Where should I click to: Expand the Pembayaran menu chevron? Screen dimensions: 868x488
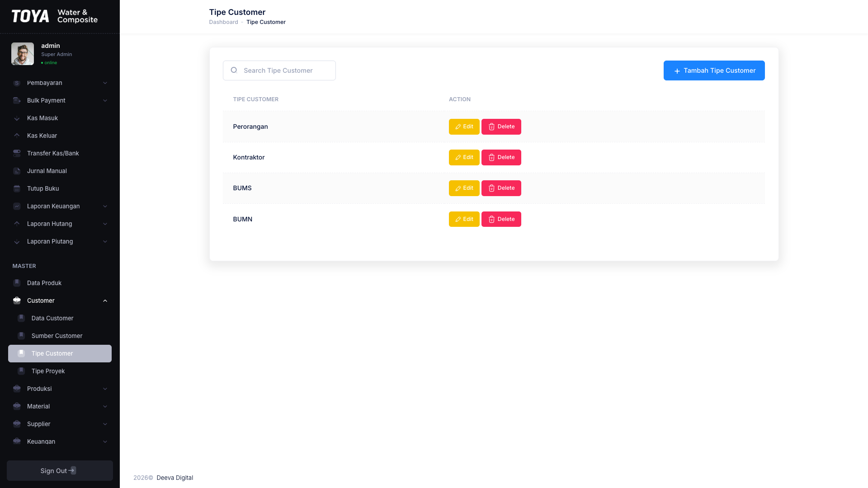105,83
